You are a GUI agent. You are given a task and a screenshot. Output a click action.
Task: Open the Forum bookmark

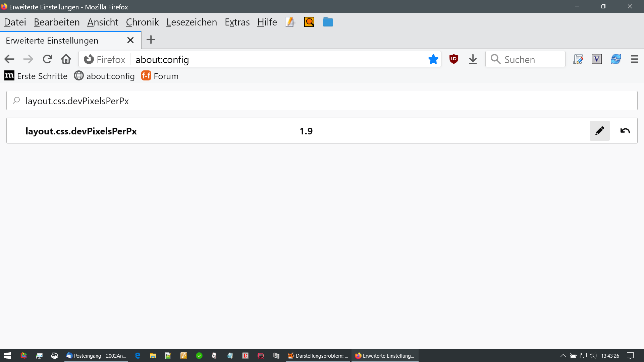160,76
